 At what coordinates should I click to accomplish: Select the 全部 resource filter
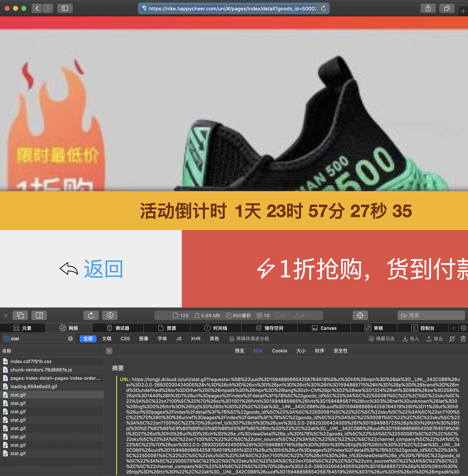coord(88,339)
